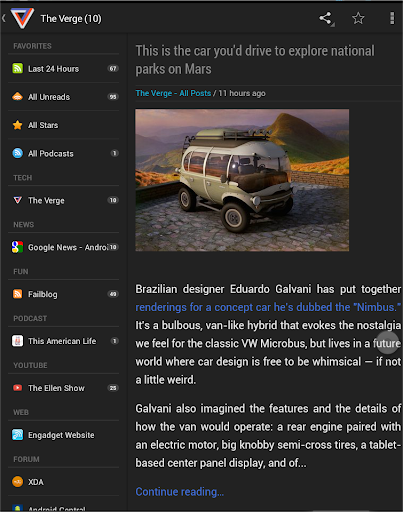Tap the gray circular scroll handle

pos(387,343)
